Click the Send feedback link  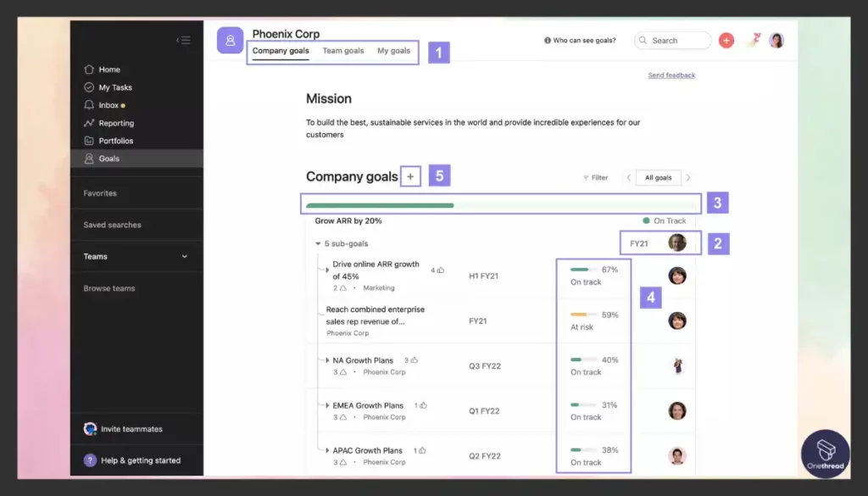(x=671, y=75)
